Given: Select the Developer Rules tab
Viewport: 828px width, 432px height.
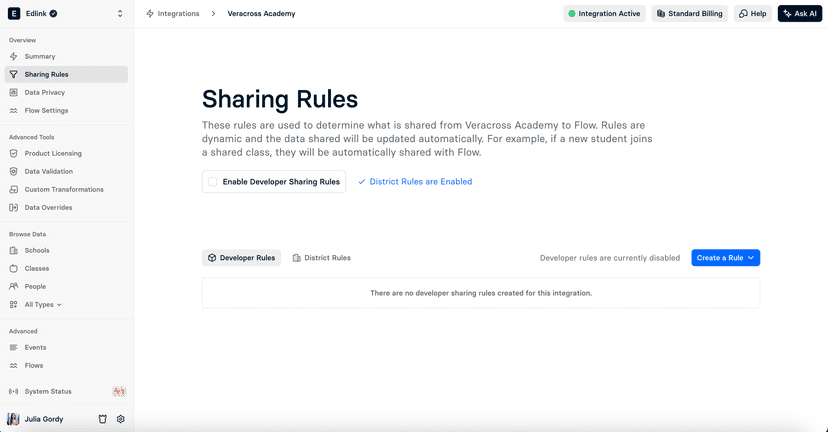Looking at the screenshot, I should [241, 258].
